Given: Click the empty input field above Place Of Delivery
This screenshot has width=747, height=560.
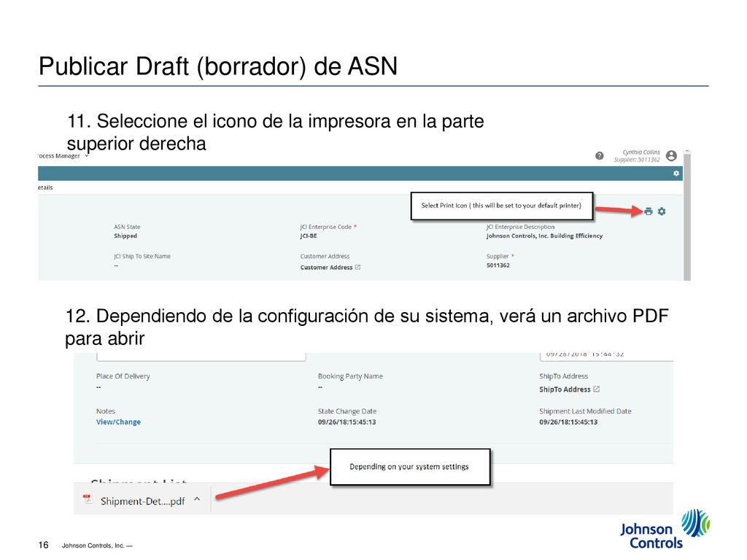Looking at the screenshot, I should 201,356.
